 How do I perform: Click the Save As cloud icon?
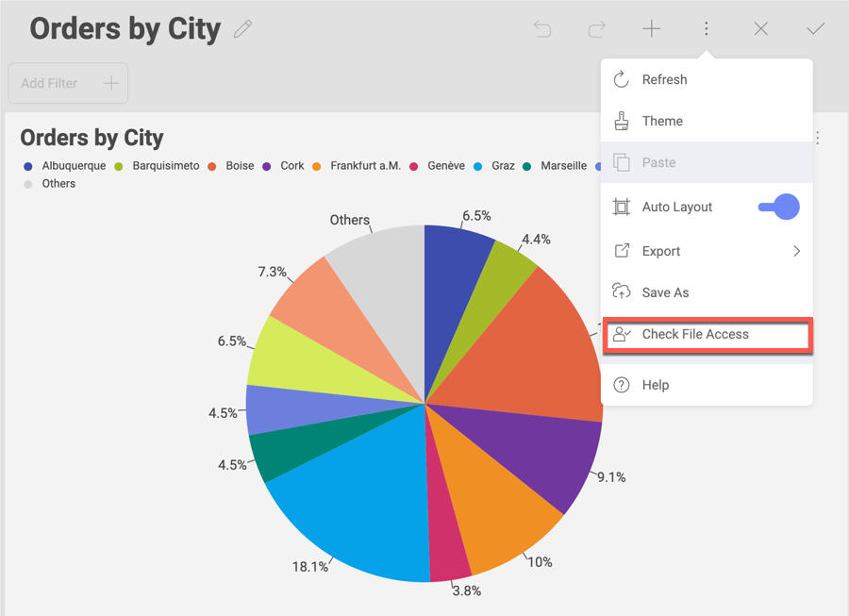tap(621, 291)
